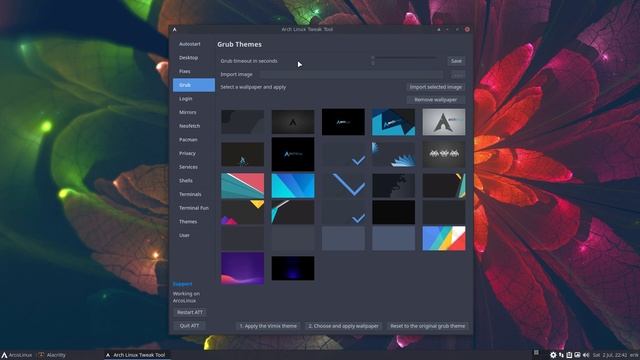
Task: Click the app logo icon in title bar
Action: pos(175,29)
